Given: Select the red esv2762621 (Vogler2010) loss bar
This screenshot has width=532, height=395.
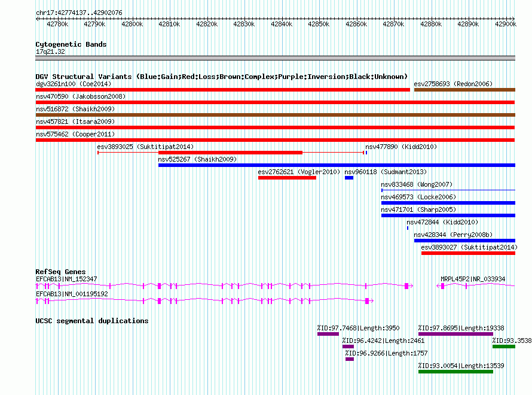Looking at the screenshot, I should [x=287, y=178].
